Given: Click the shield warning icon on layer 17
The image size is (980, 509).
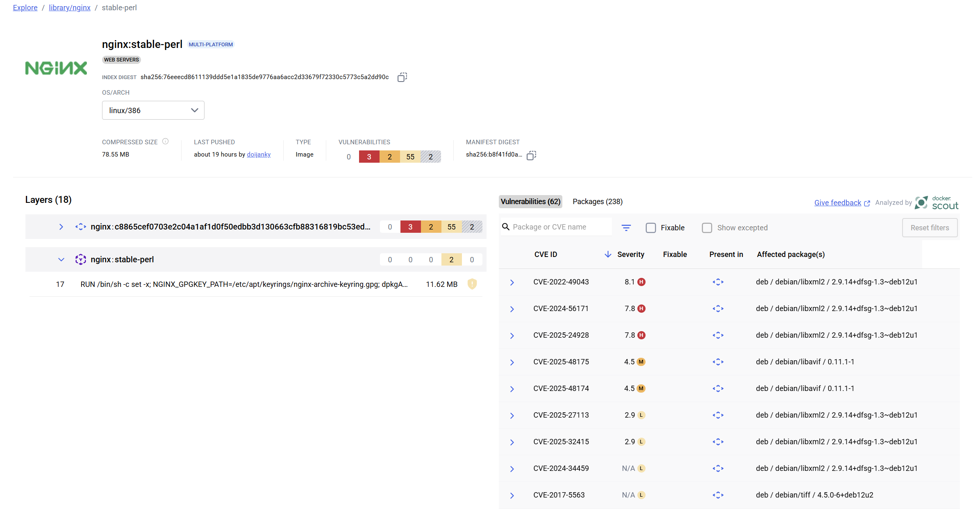Looking at the screenshot, I should [472, 284].
